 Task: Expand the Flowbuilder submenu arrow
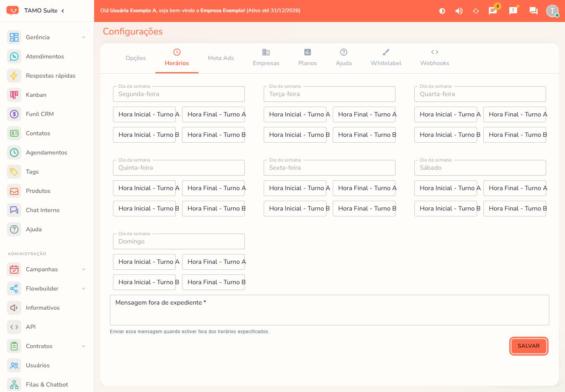[x=84, y=289]
